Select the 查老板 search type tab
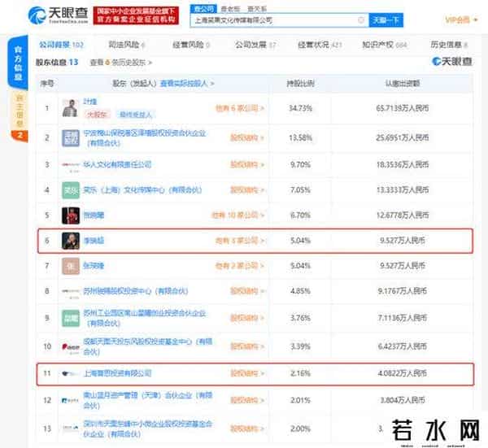Image resolution: width=488 pixels, height=448 pixels. (x=230, y=9)
